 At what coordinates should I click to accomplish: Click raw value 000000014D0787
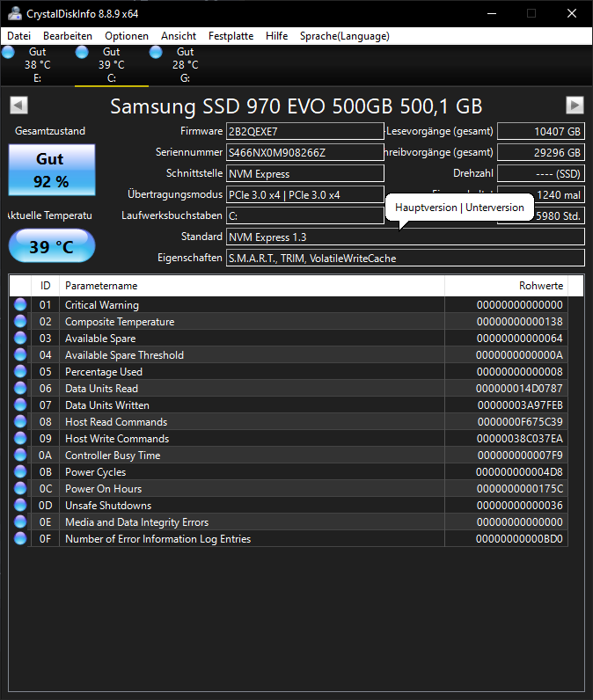point(519,389)
